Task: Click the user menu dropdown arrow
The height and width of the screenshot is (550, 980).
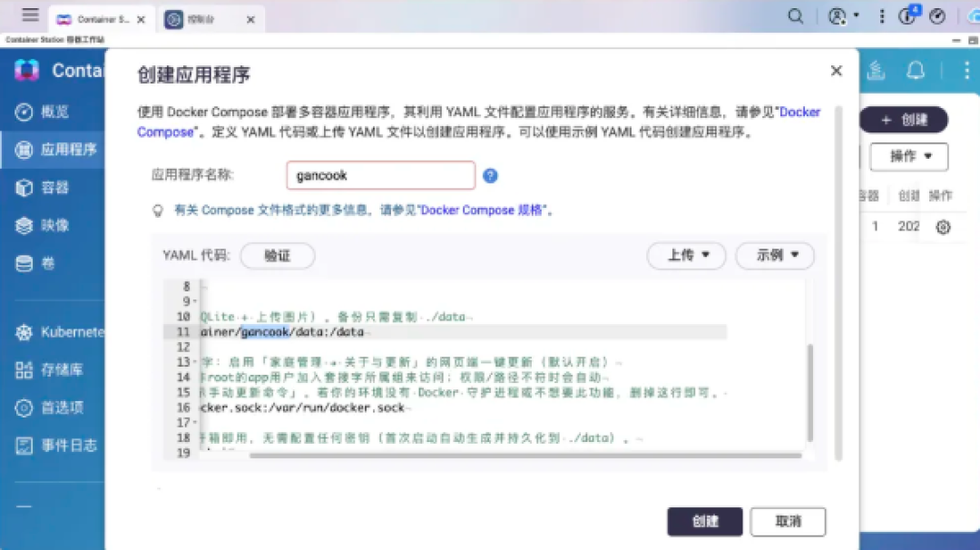Action: [x=857, y=15]
